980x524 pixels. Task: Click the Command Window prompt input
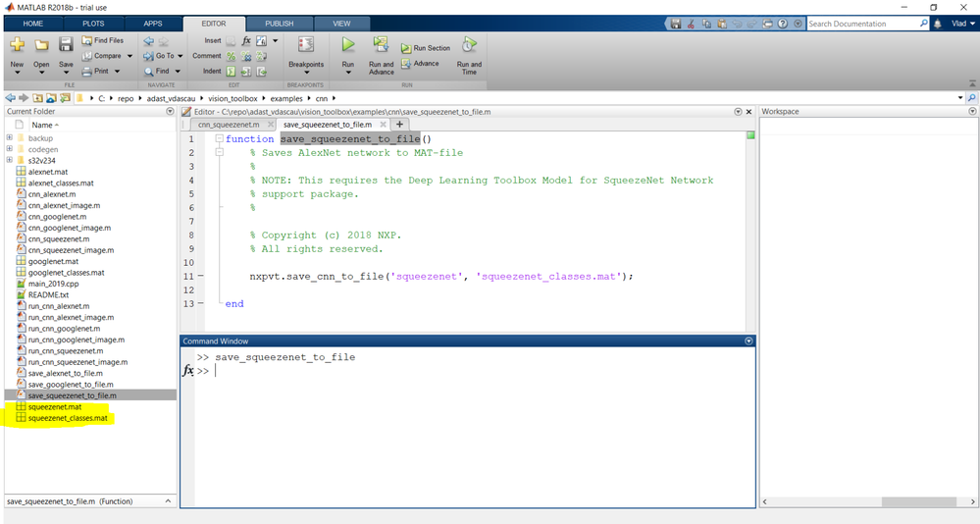(475, 371)
